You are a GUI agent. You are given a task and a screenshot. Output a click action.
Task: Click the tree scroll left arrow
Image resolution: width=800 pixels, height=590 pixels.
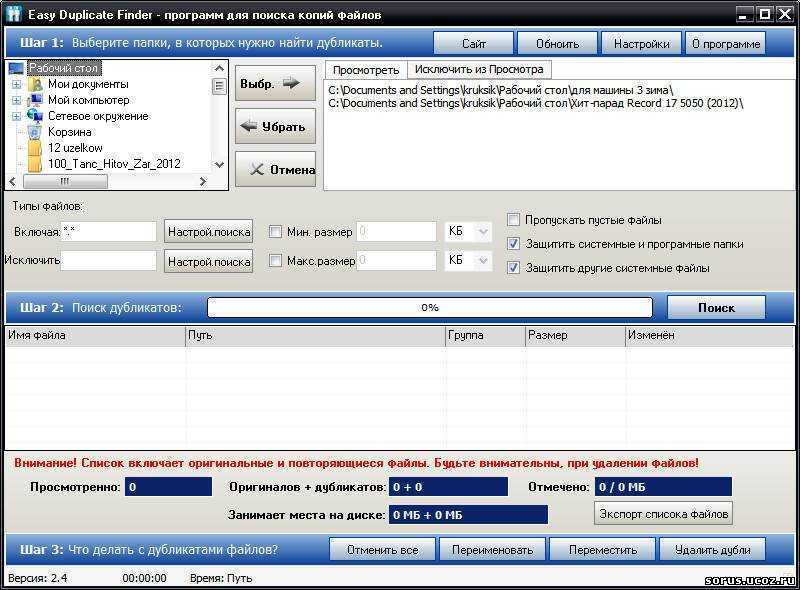click(13, 181)
